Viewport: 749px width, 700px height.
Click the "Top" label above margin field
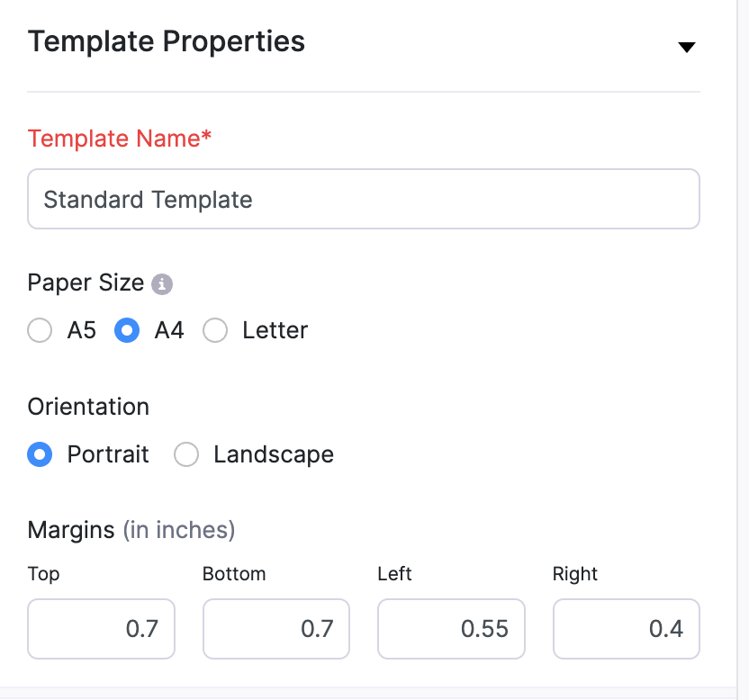[x=43, y=574]
